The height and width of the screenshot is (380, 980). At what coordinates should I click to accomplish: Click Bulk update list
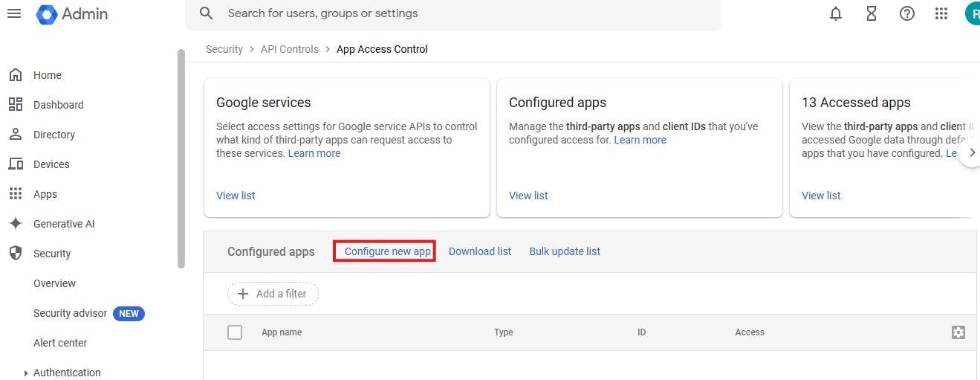[565, 251]
